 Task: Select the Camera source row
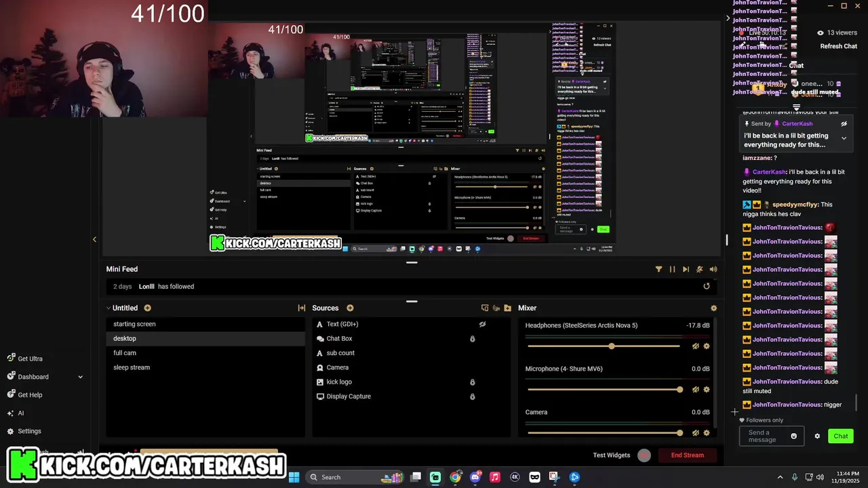(x=410, y=367)
